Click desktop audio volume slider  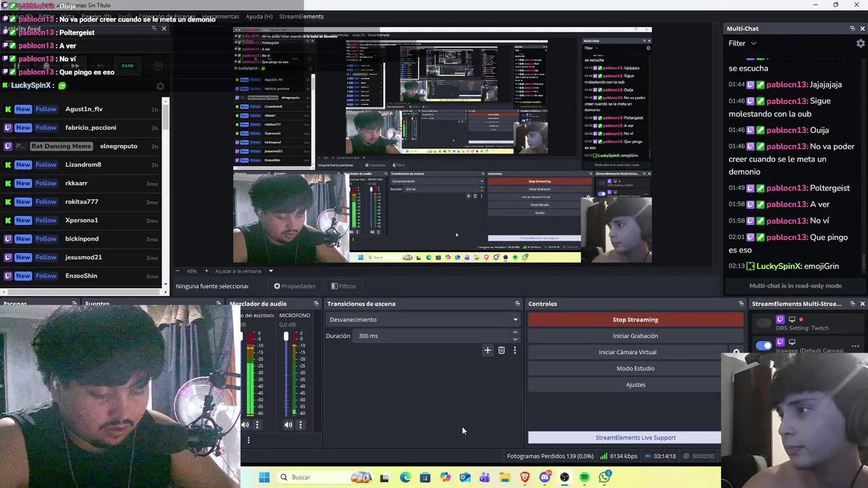point(242,373)
